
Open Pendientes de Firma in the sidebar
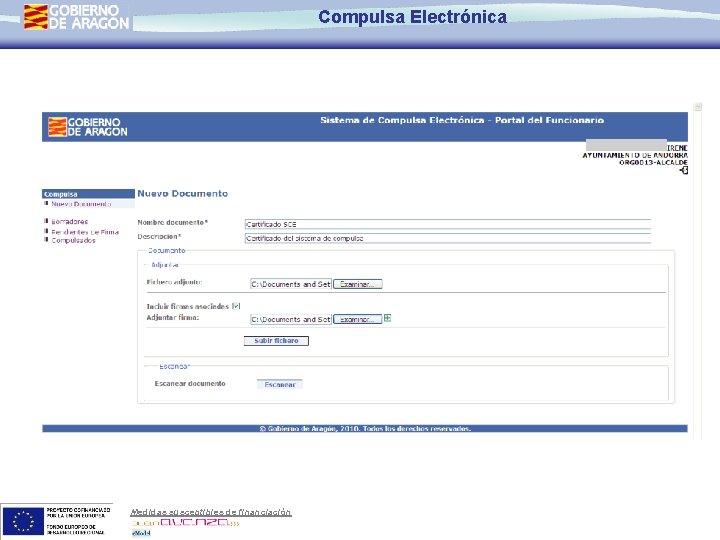tap(85, 232)
